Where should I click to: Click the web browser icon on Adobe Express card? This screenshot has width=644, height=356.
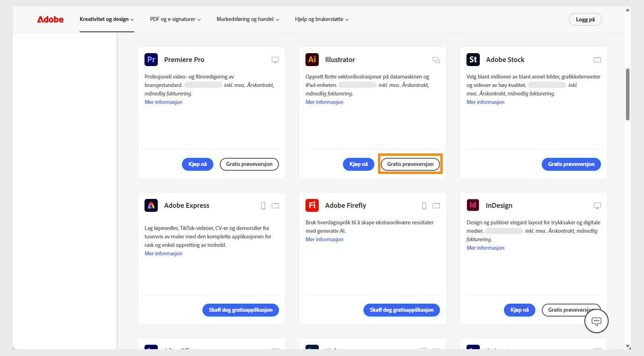click(275, 206)
